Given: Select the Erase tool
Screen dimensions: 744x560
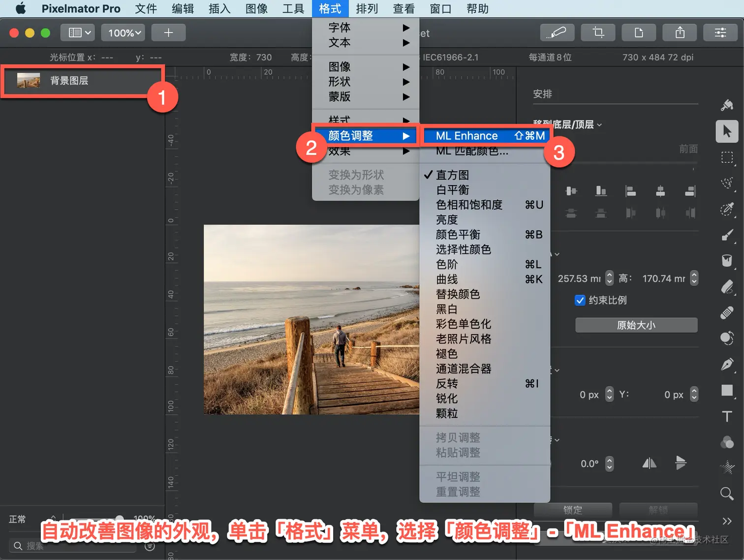Looking at the screenshot, I should [727, 286].
